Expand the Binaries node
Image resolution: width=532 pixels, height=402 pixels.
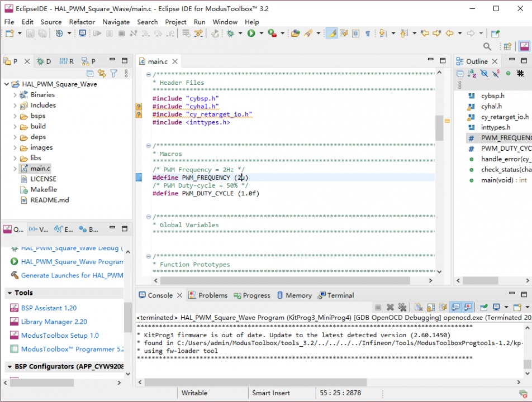tap(15, 95)
